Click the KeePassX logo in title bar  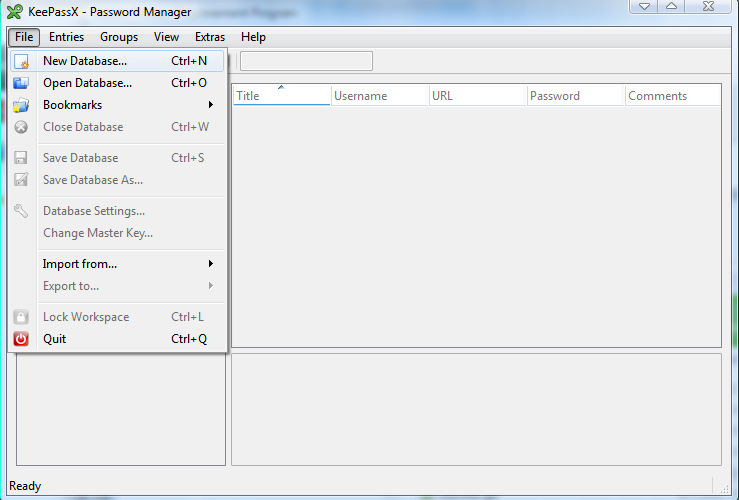(x=15, y=12)
